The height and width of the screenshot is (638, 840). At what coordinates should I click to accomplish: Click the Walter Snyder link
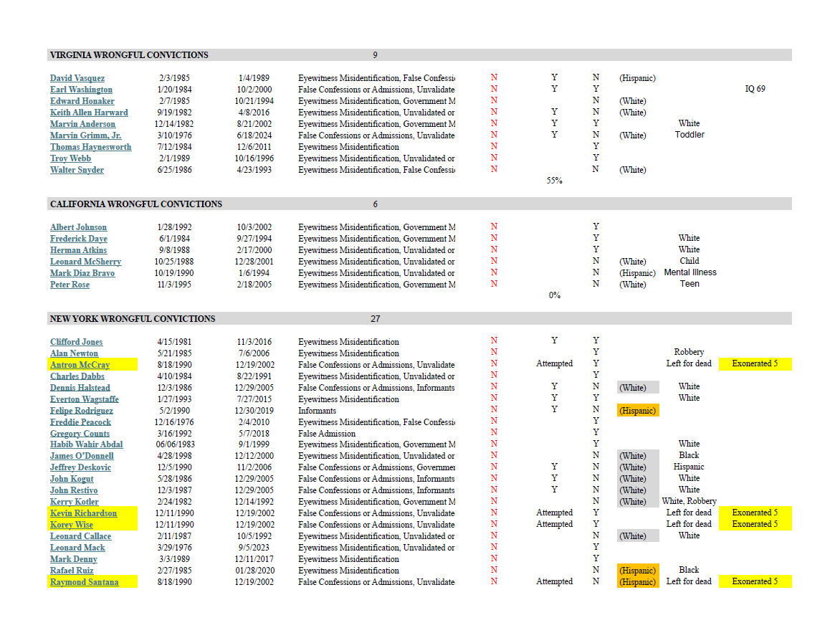(x=77, y=170)
